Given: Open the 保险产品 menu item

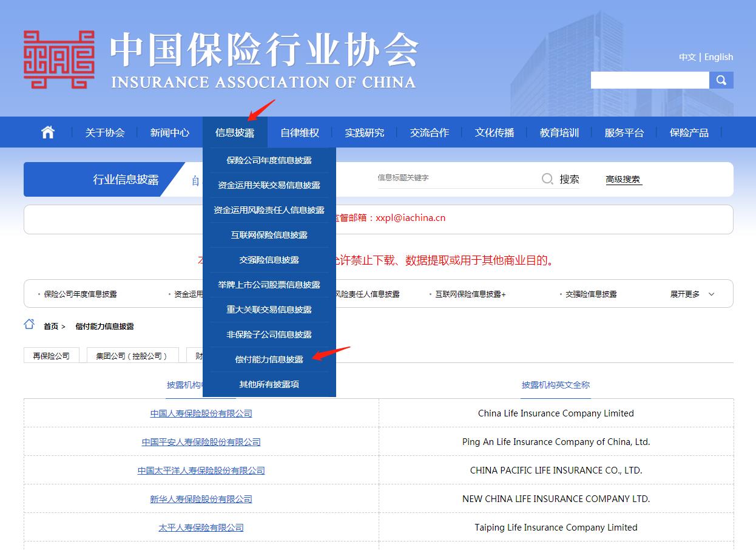Looking at the screenshot, I should [689, 132].
